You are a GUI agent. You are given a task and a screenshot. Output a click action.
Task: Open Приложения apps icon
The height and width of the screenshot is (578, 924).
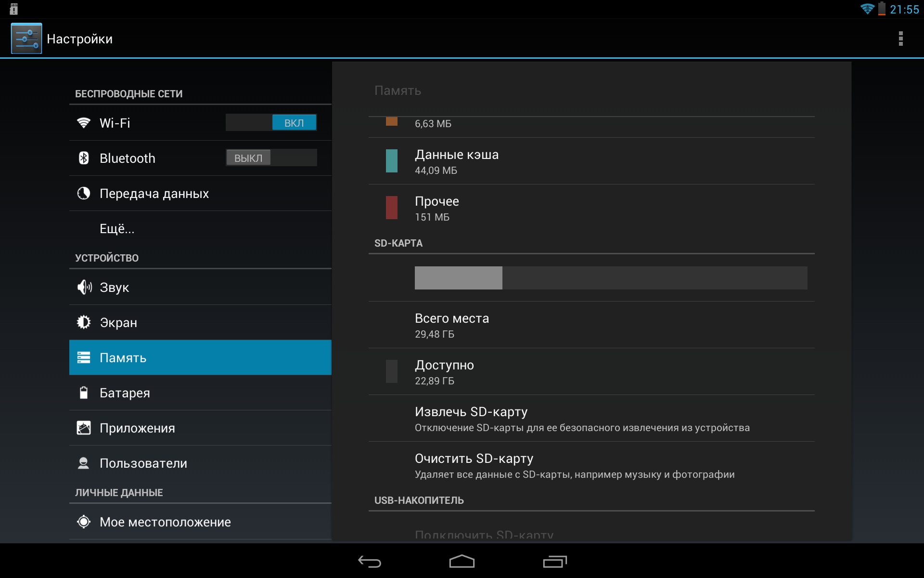pyautogui.click(x=84, y=428)
